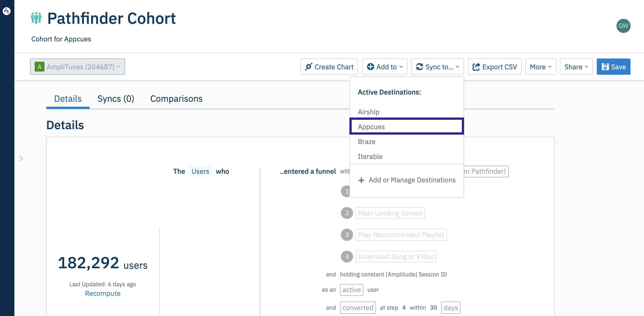Switch to the Syncs (0) tab

(116, 99)
